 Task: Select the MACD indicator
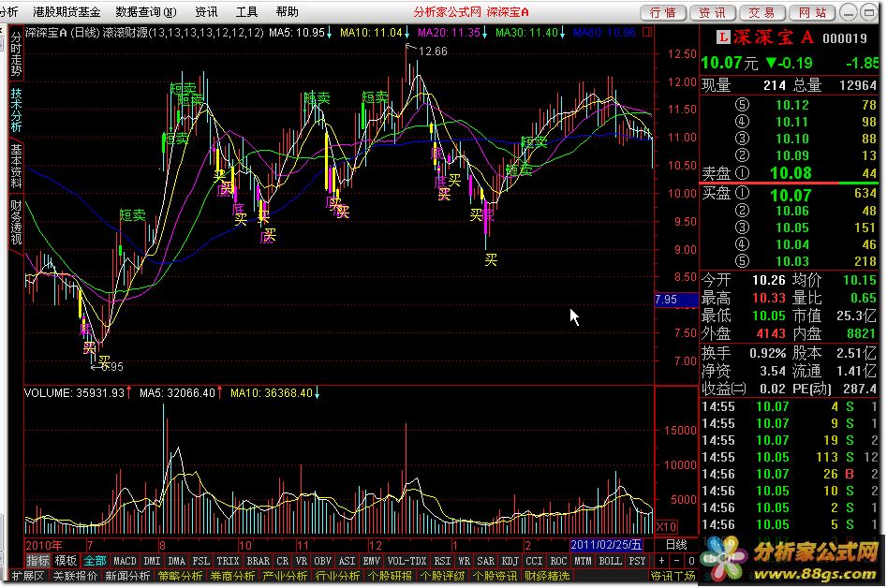pyautogui.click(x=125, y=561)
